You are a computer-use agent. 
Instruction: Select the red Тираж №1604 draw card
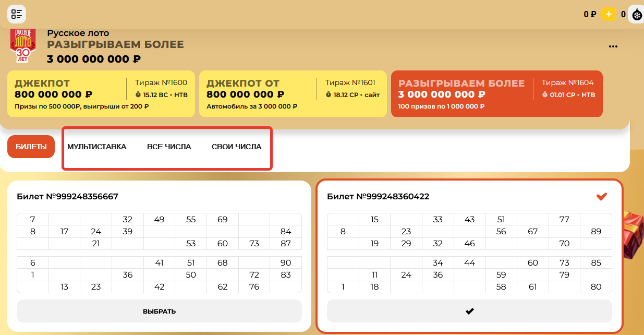tap(496, 93)
